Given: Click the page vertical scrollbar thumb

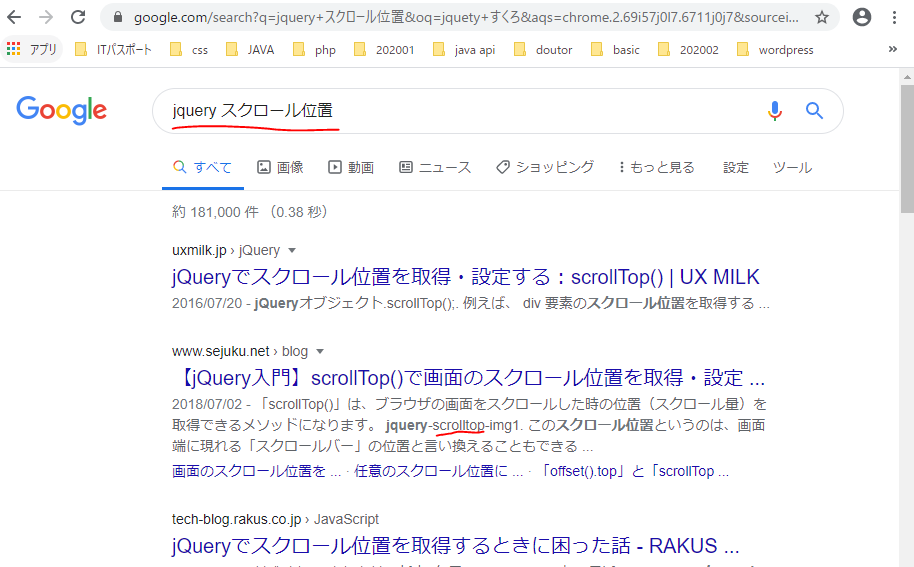Looking at the screenshot, I should click(907, 149).
